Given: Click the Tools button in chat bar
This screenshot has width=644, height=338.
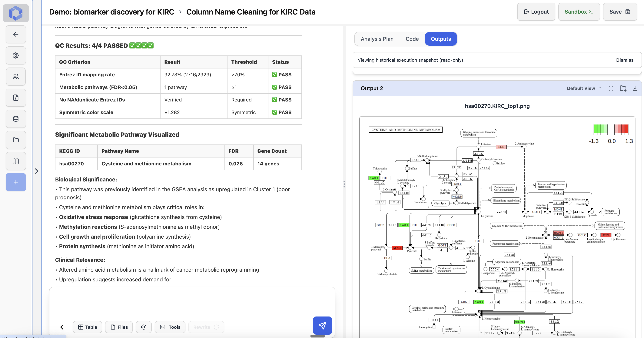Looking at the screenshot, I should point(170,327).
